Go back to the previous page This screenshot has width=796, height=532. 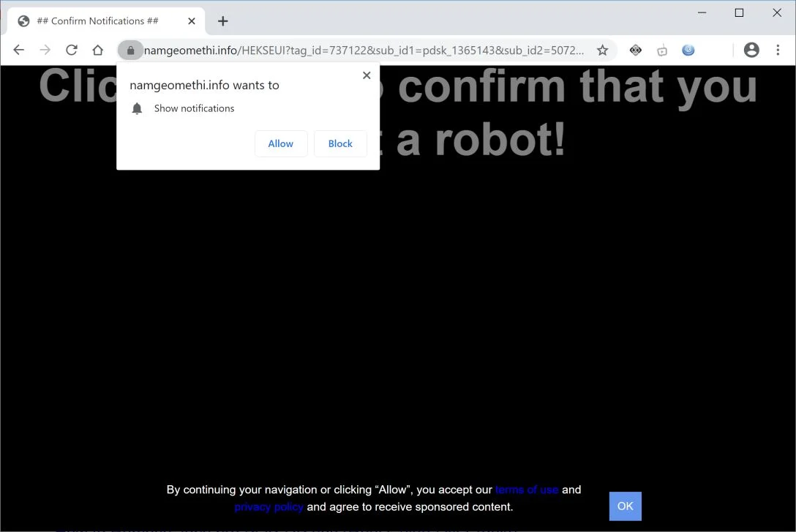coord(19,50)
